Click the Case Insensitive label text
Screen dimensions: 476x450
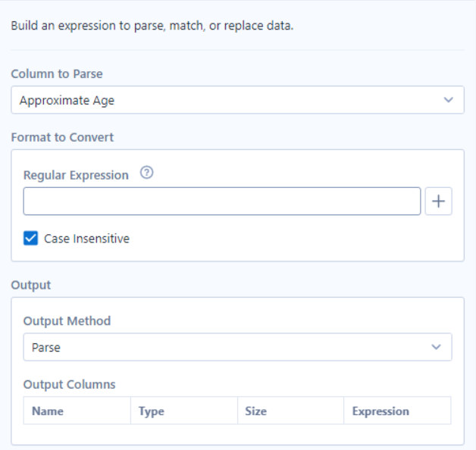[87, 239]
